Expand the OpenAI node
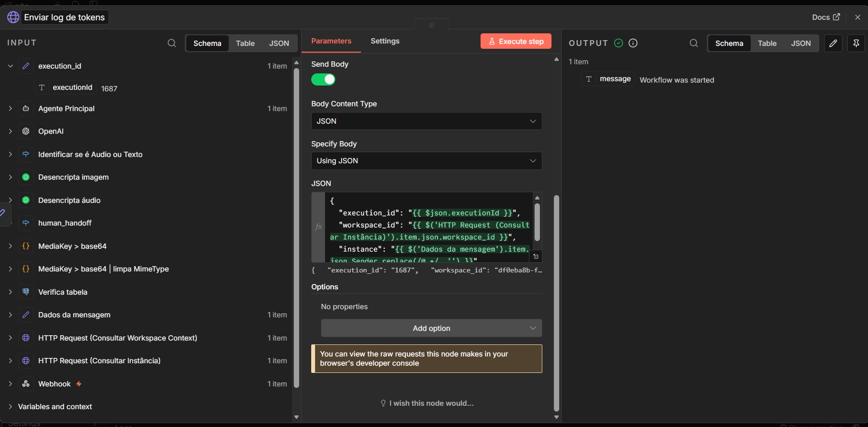868x427 pixels. [x=10, y=131]
